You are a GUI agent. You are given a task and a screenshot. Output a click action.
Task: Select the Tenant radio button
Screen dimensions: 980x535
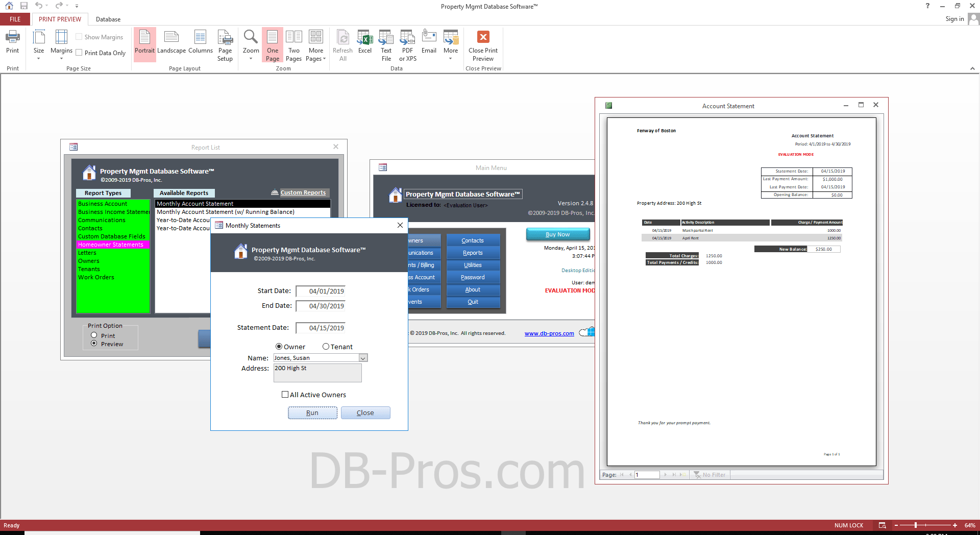(x=326, y=347)
